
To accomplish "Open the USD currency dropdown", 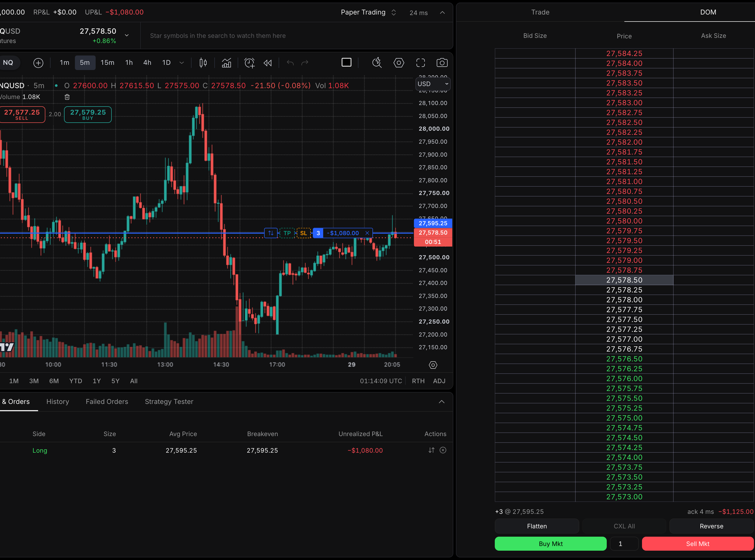I will 433,84.
